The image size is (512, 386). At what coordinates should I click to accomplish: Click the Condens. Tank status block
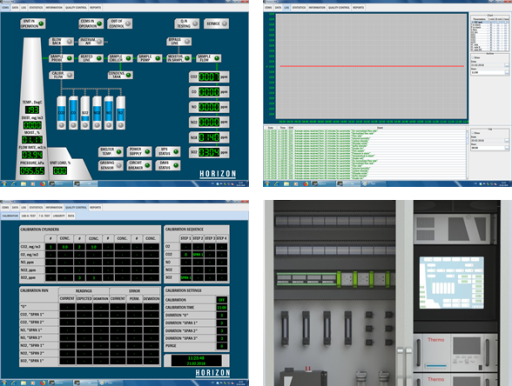click(120, 75)
